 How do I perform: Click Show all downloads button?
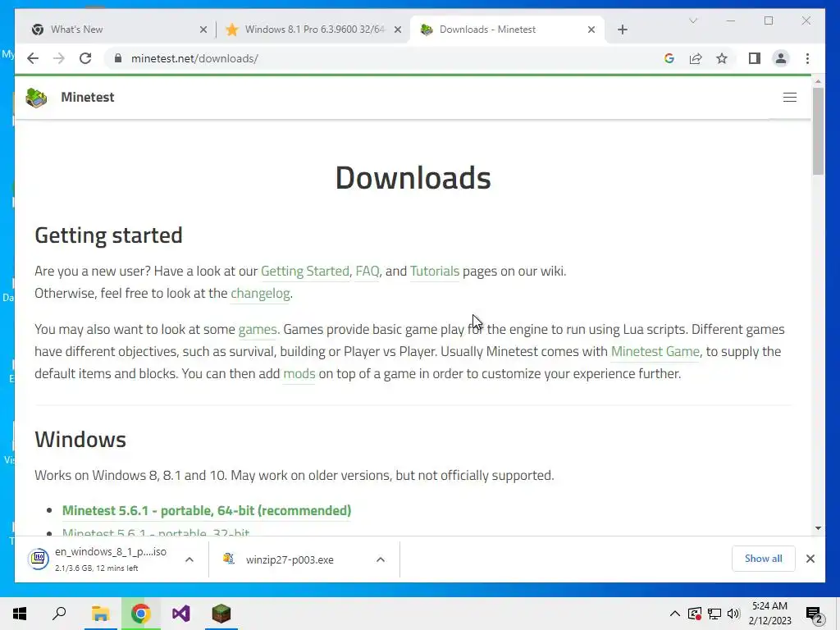tap(763, 558)
